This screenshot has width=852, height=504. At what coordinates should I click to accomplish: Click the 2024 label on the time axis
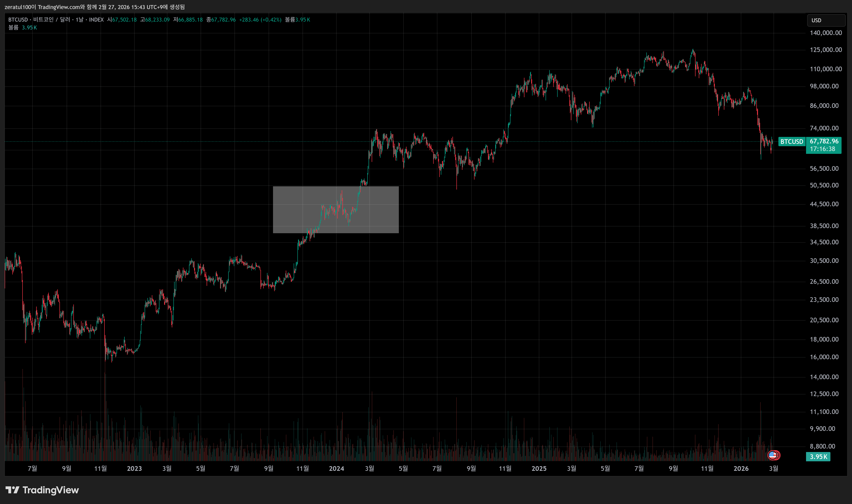coord(336,469)
